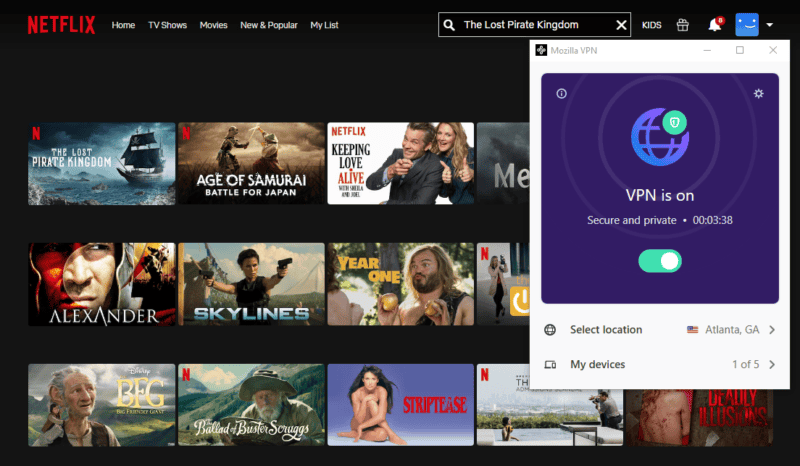Select the Deadly Illusions thumbnail
Screen dimensions: 800x466
(x=699, y=418)
